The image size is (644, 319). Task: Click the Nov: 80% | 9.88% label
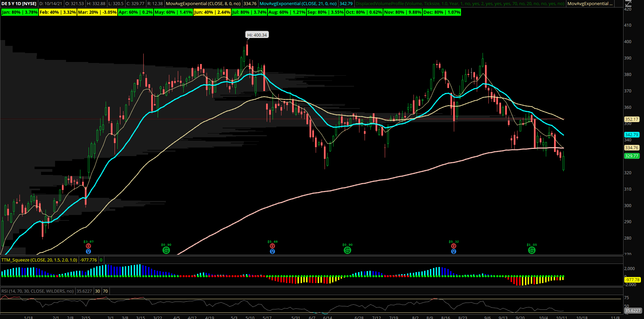pyautogui.click(x=403, y=12)
